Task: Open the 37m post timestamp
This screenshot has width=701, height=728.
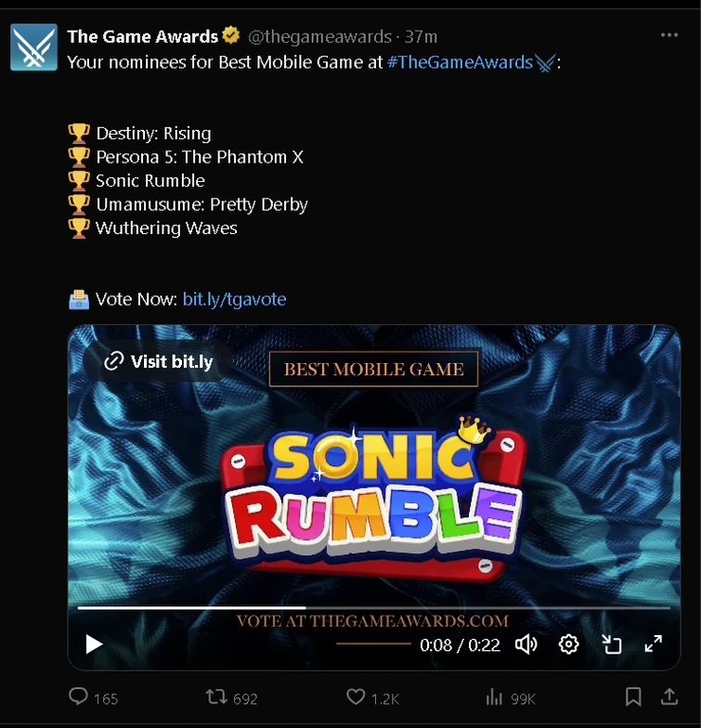Action: tap(421, 36)
